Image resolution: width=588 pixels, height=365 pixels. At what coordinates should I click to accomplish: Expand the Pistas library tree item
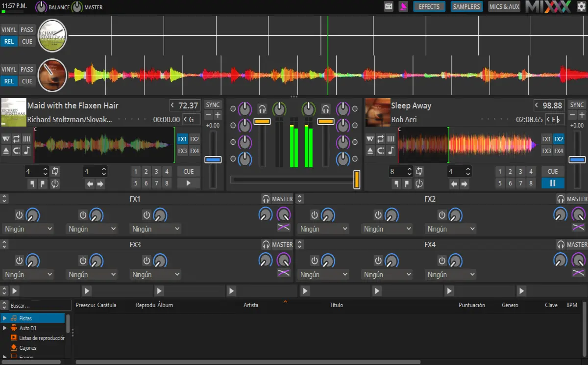click(x=4, y=318)
